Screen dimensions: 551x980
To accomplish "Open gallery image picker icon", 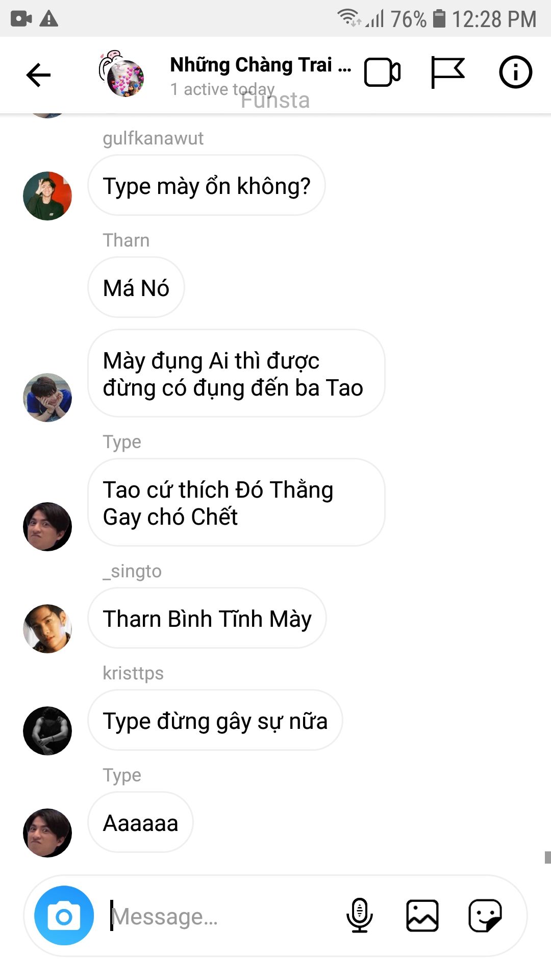I will point(422,915).
